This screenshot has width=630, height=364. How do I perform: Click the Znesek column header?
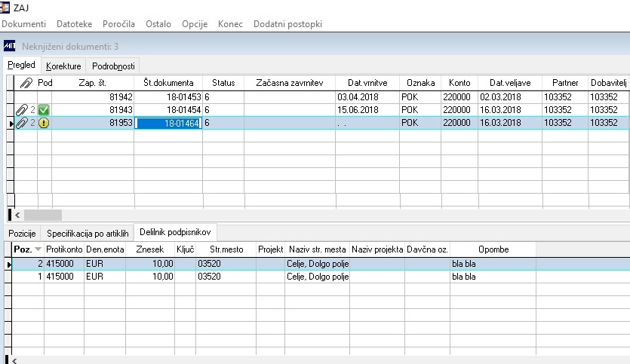pyautogui.click(x=150, y=249)
